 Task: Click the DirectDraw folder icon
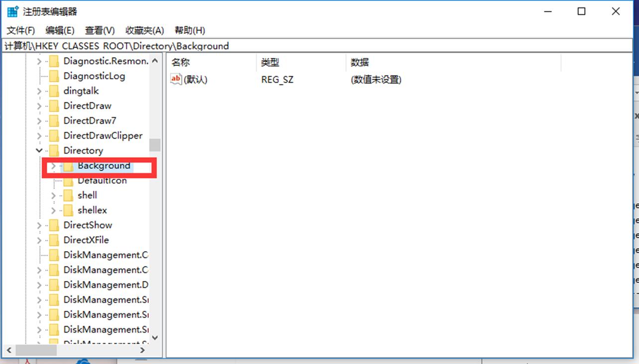(x=55, y=105)
